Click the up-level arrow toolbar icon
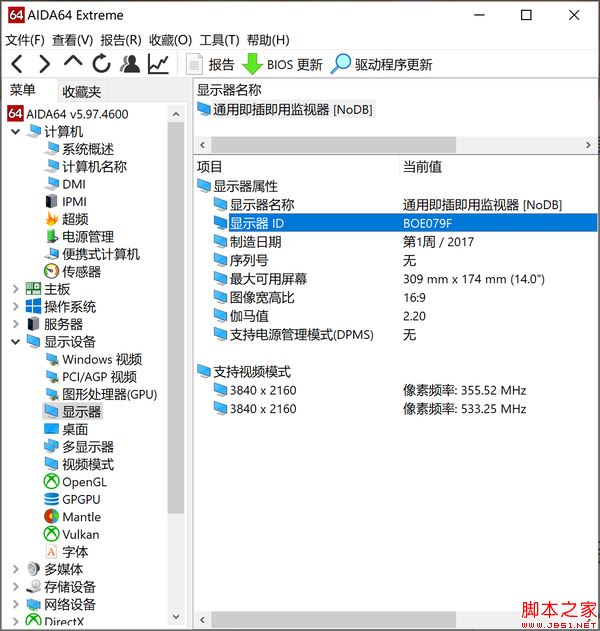The image size is (600, 631). tap(73, 62)
